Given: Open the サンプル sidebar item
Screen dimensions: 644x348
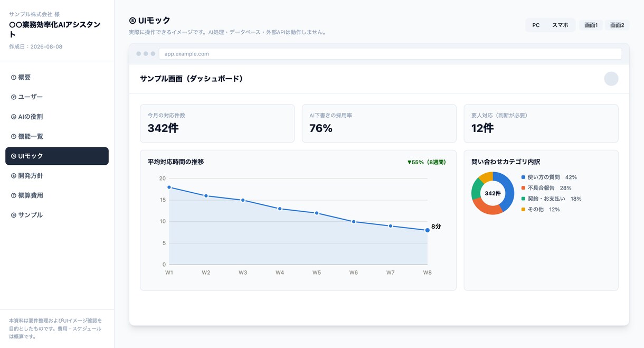Looking at the screenshot, I should click(x=57, y=215).
